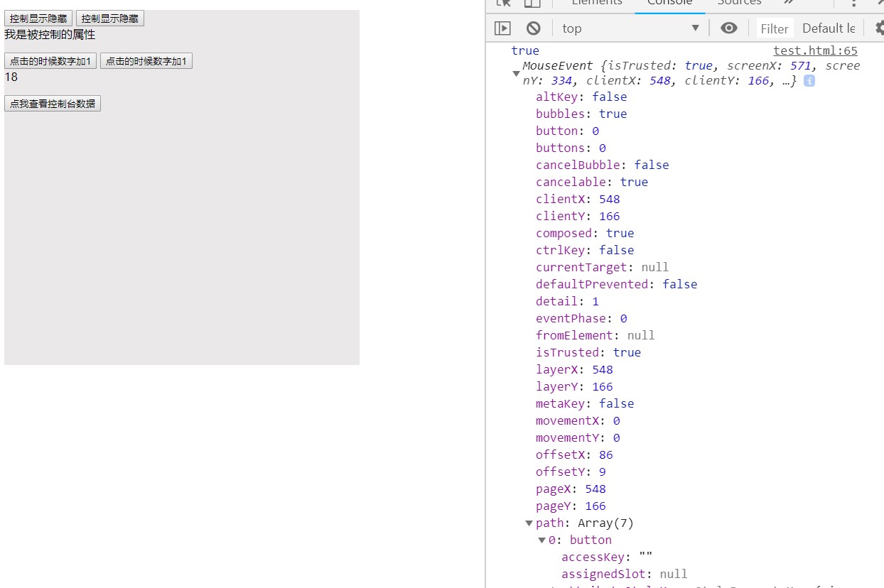Click the first '控制显示隐藏' button
The height and width of the screenshot is (588, 884).
coord(38,18)
